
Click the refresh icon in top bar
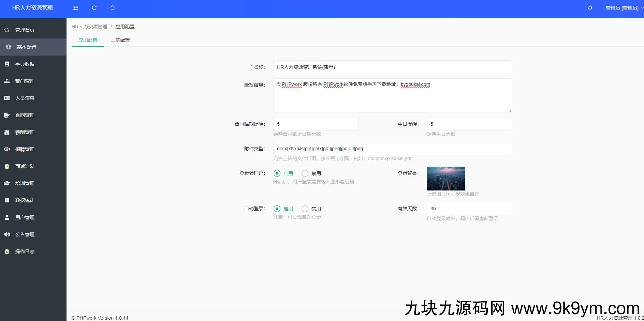tap(94, 8)
